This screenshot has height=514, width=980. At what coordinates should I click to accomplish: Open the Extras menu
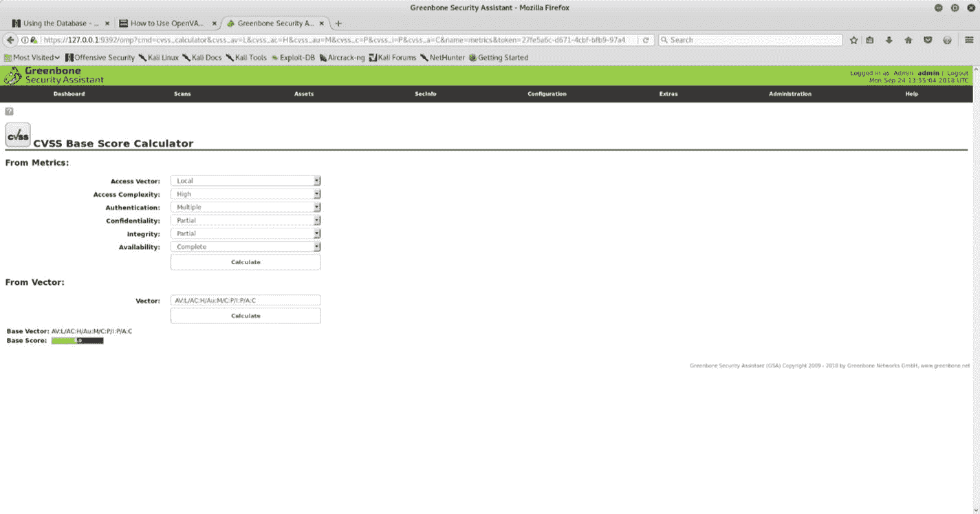coord(668,94)
